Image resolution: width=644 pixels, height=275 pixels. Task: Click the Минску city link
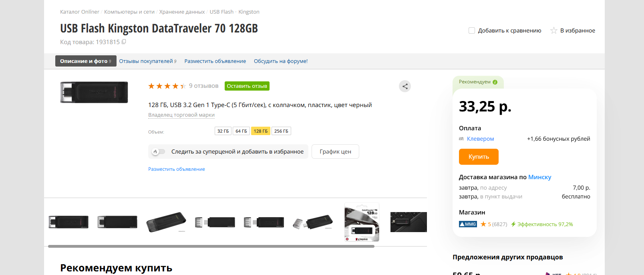pyautogui.click(x=539, y=177)
